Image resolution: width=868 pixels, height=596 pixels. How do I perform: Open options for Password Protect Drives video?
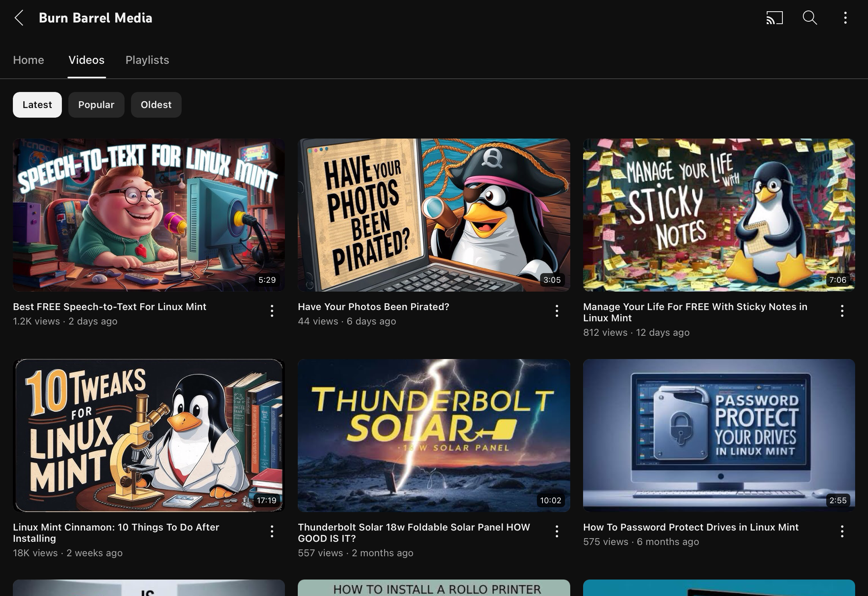click(x=842, y=531)
